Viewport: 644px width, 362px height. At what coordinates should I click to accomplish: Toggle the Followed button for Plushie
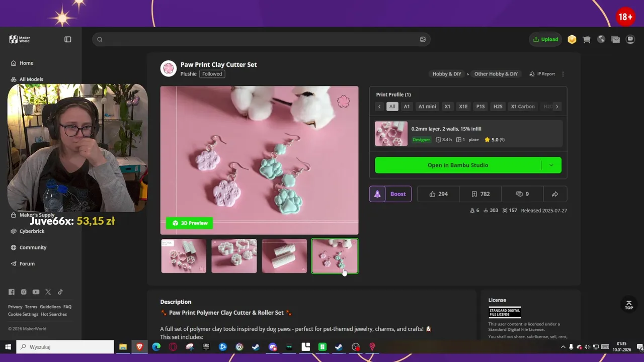212,74
